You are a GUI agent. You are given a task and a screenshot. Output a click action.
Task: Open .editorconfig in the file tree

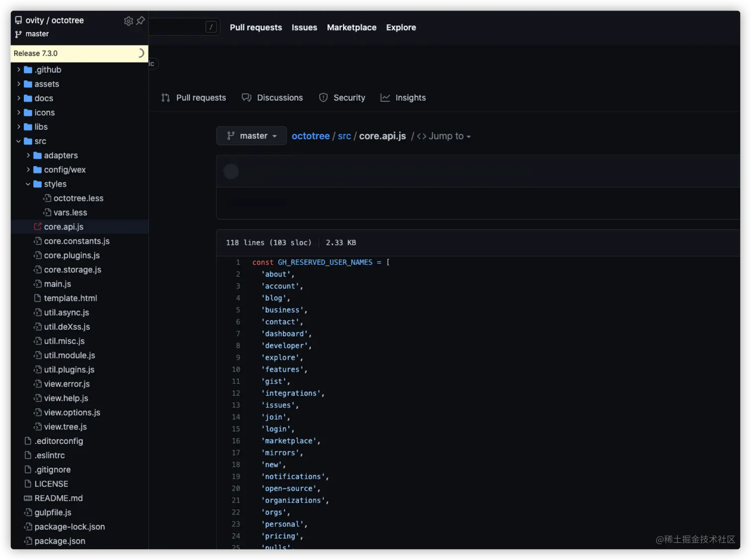tap(59, 441)
